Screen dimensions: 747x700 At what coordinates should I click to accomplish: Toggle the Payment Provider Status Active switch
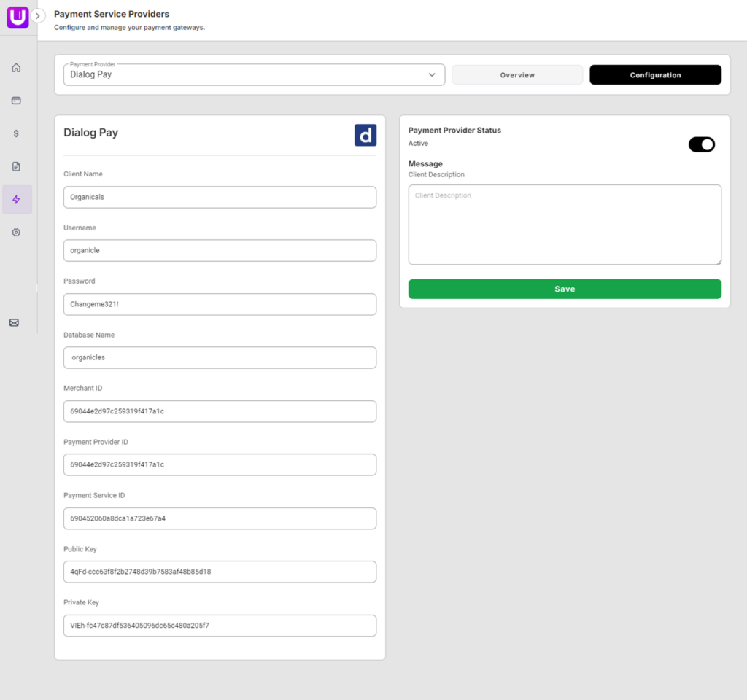pos(701,144)
